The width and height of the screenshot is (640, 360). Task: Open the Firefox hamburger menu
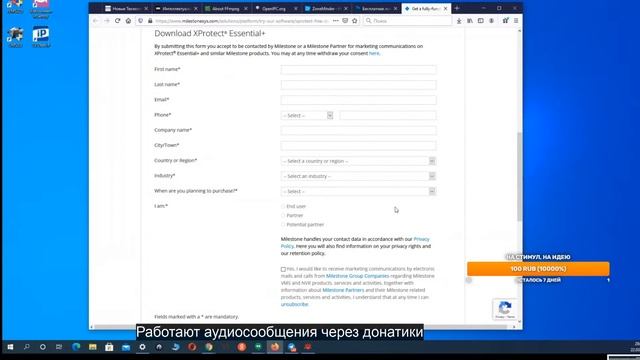pyautogui.click(x=516, y=20)
